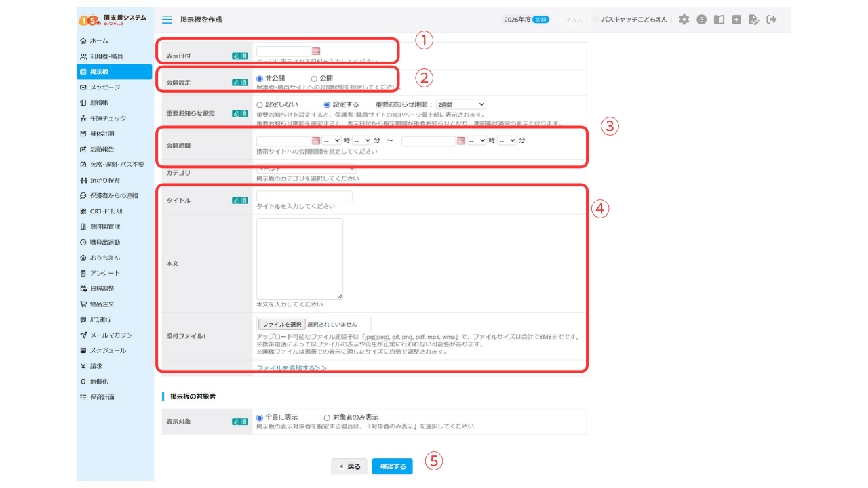Viewport: 868px width, 488px height.
Task: Open the manual book icon in header
Action: point(719,20)
